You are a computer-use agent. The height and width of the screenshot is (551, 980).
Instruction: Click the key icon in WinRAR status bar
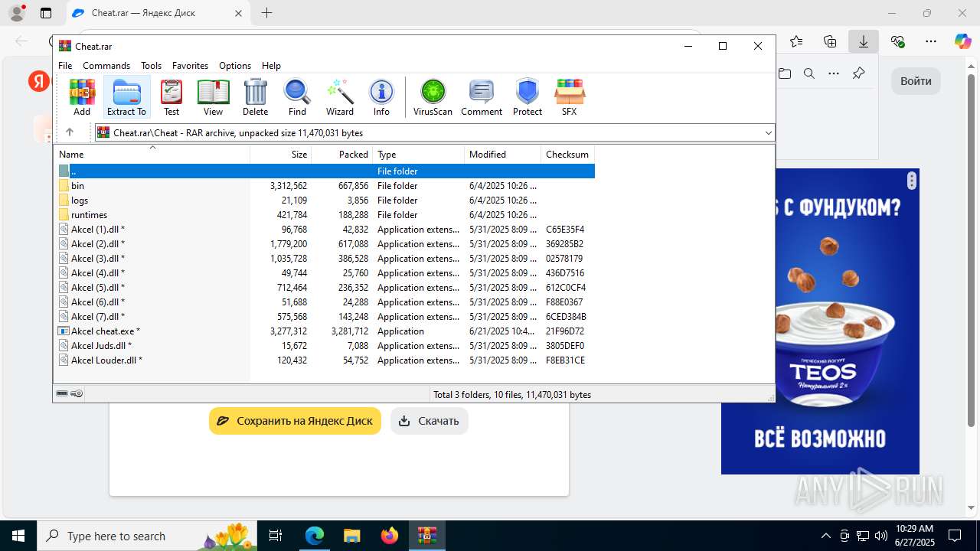[77, 394]
